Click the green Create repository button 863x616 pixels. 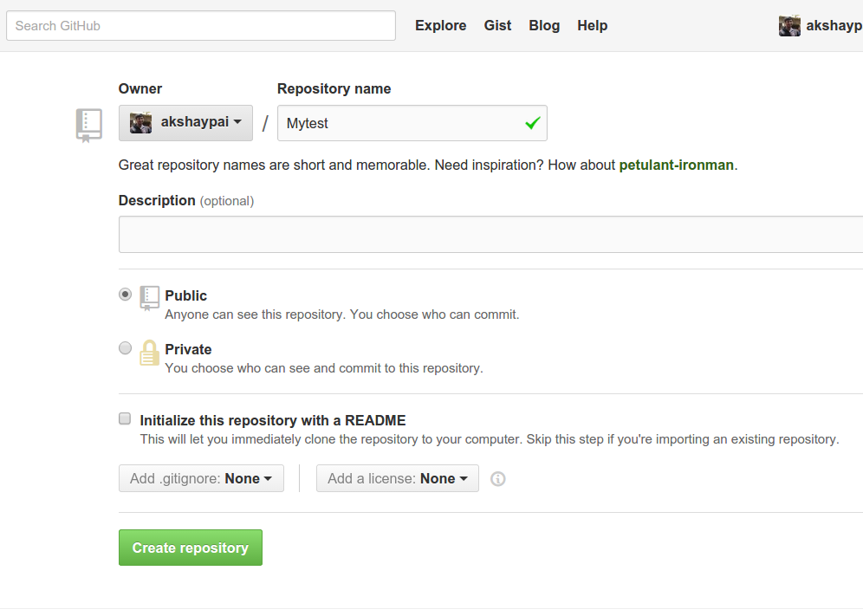coord(191,548)
